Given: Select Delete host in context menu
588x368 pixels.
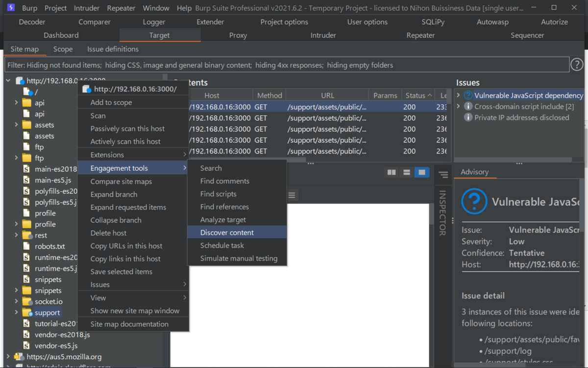Looking at the screenshot, I should [133, 233].
